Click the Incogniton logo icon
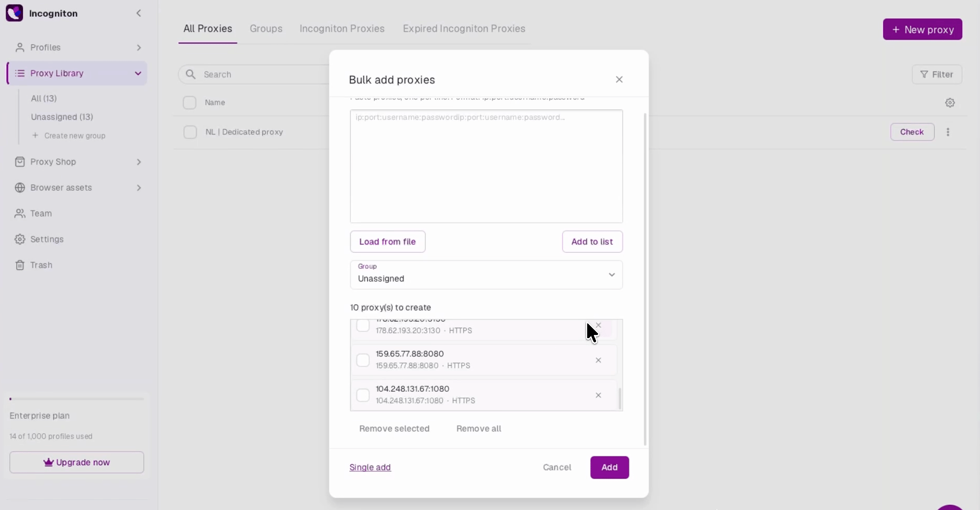 click(14, 13)
